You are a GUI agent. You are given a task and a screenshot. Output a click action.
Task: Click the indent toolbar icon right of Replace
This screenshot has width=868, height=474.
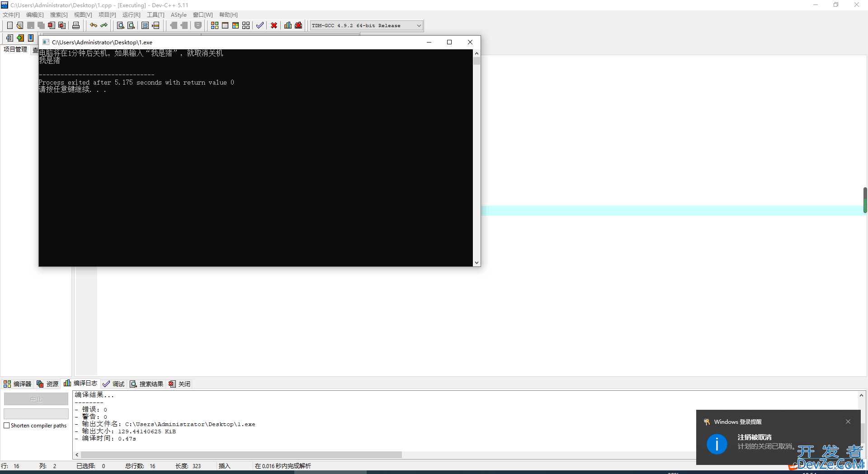(145, 25)
